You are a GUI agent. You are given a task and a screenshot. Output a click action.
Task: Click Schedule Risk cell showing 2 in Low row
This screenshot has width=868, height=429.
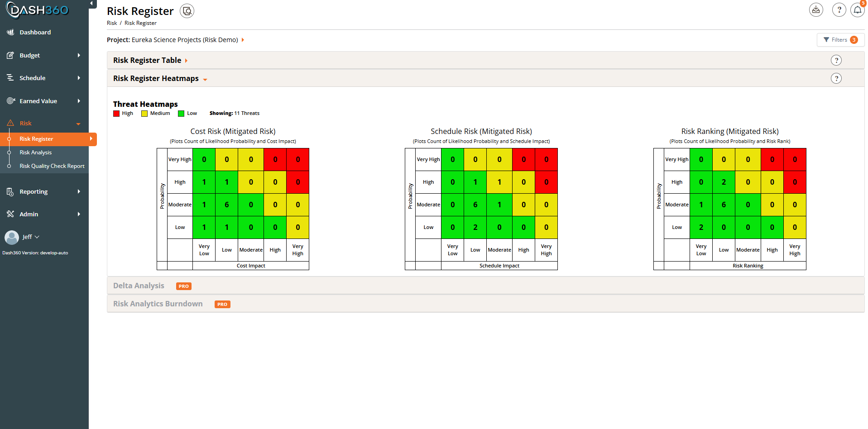tap(475, 227)
